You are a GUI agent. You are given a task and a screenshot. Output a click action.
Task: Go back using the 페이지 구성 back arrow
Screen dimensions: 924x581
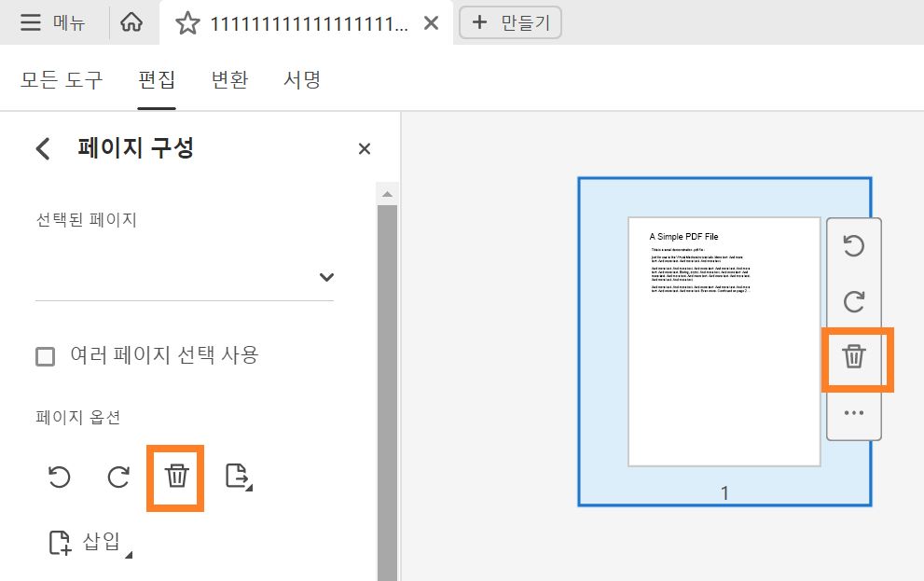point(41,148)
